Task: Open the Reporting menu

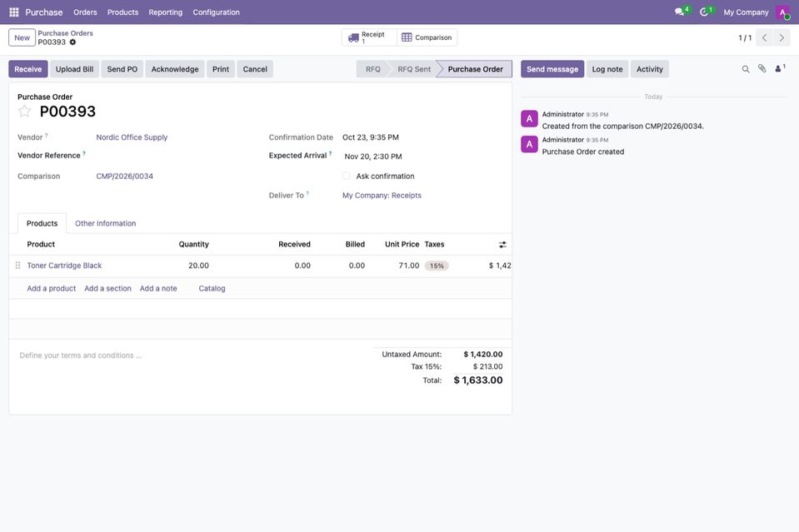Action: pos(166,12)
